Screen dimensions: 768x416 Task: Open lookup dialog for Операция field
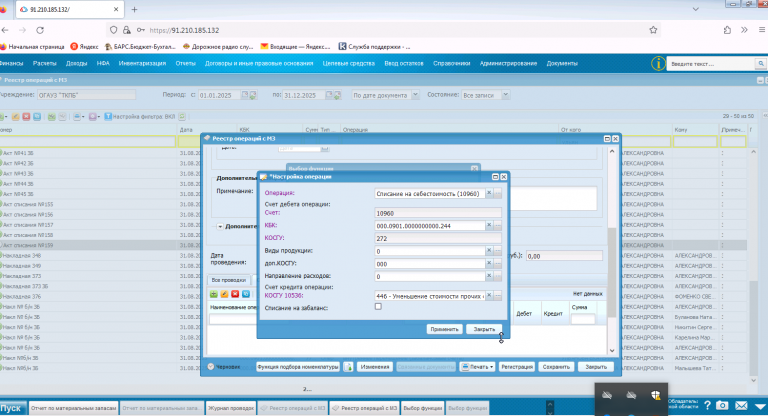498,194
